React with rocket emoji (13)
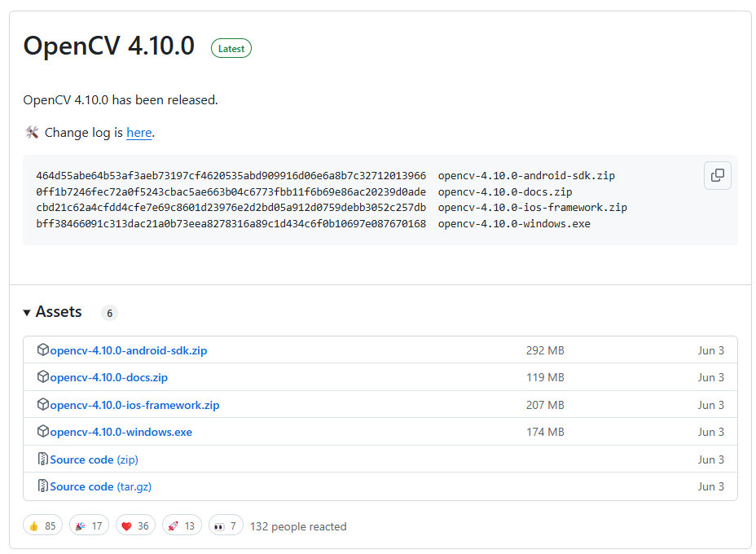This screenshot has height=554, width=756. coord(182,525)
